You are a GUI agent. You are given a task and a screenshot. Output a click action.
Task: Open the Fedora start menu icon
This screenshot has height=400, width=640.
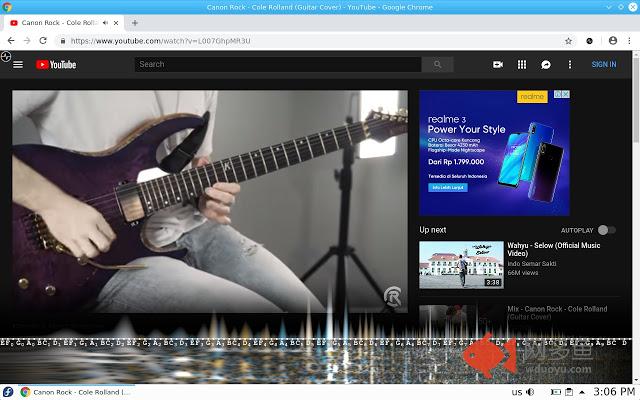click(x=8, y=392)
